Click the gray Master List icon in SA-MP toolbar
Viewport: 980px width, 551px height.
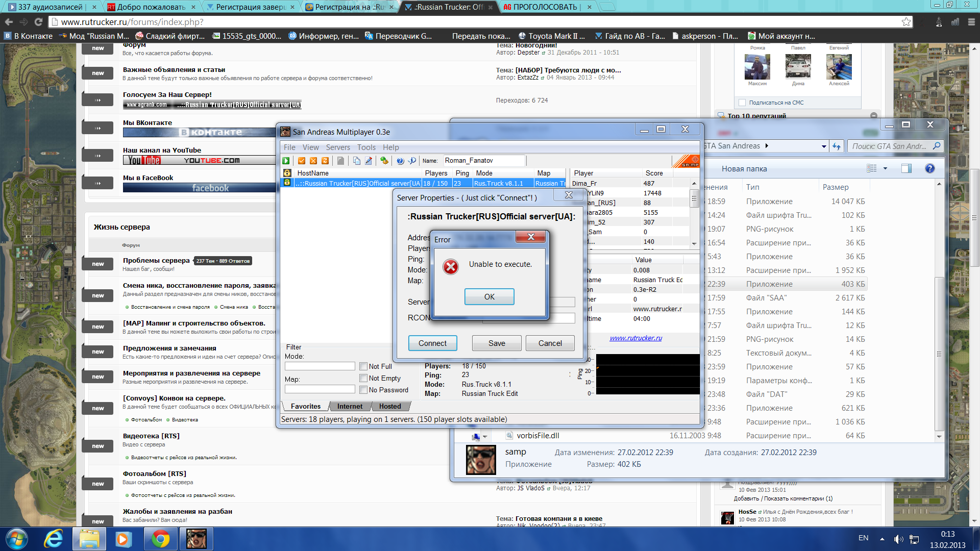click(x=340, y=161)
